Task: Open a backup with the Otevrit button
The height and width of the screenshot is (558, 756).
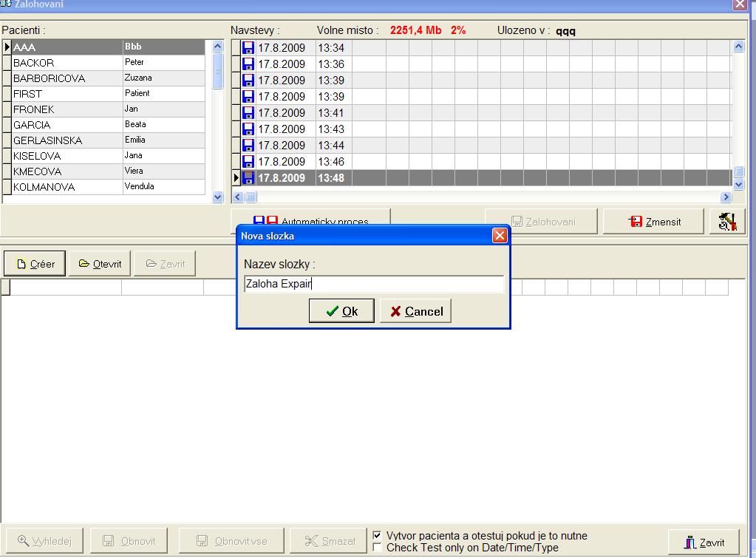Action: (100, 264)
